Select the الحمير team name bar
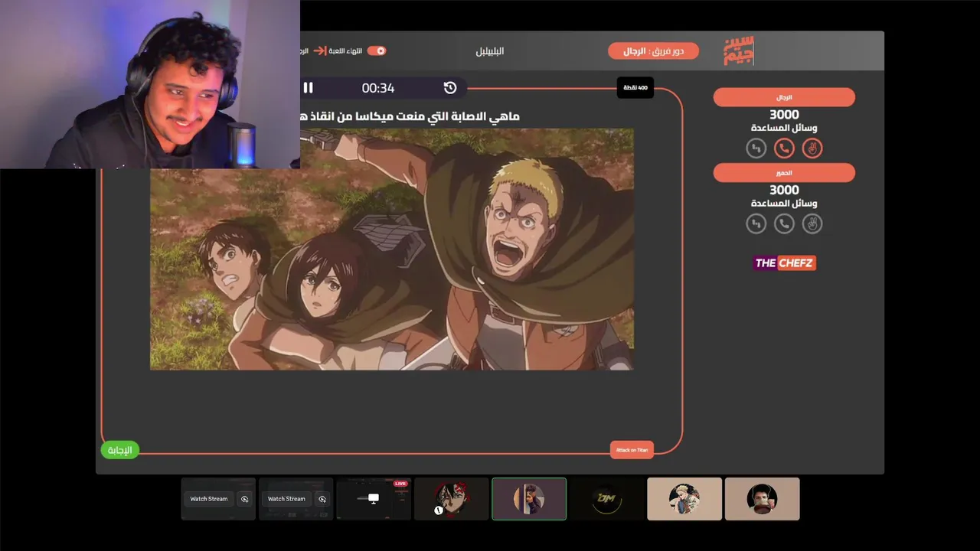 [784, 173]
